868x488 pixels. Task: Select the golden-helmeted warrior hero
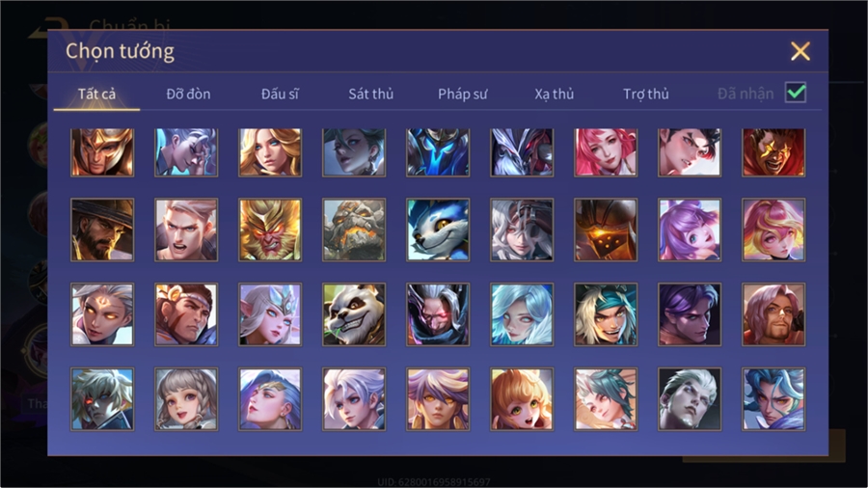tap(102, 152)
